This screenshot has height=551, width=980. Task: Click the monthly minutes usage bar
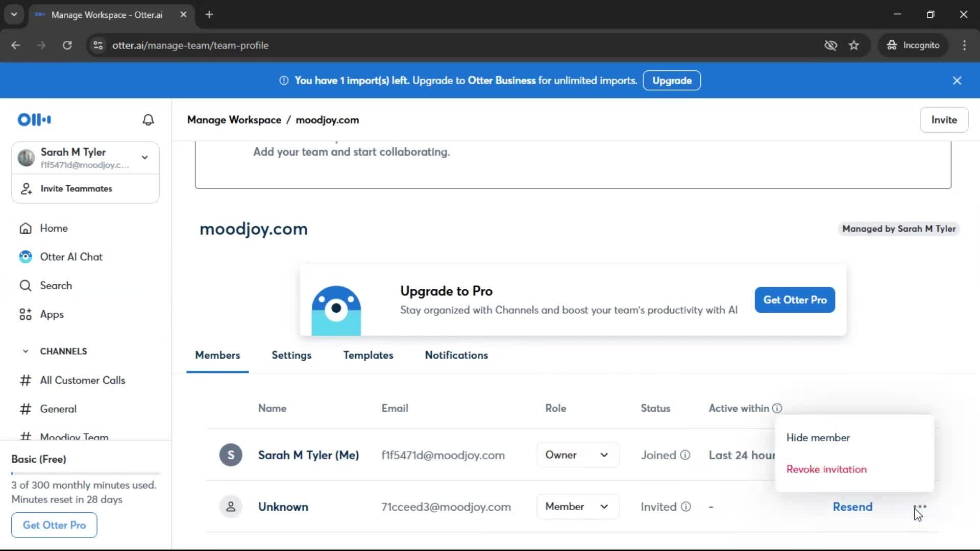[x=85, y=473]
